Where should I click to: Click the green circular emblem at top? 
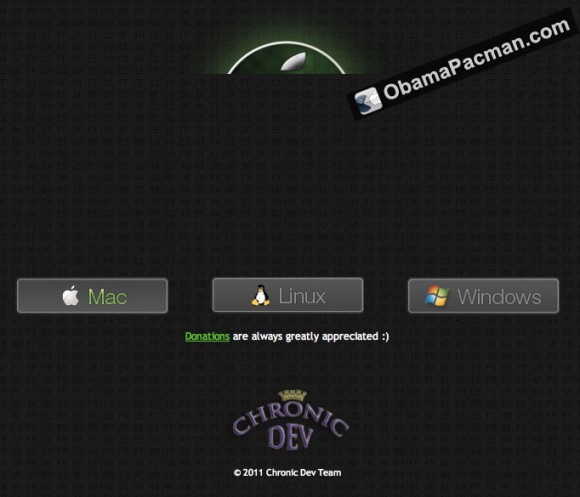point(287,58)
